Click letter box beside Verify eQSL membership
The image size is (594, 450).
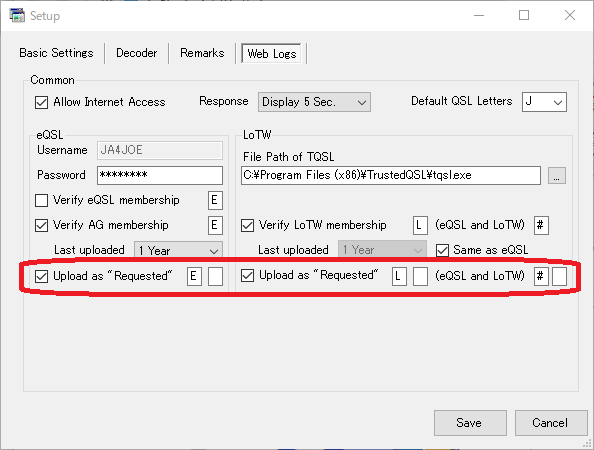(215, 200)
